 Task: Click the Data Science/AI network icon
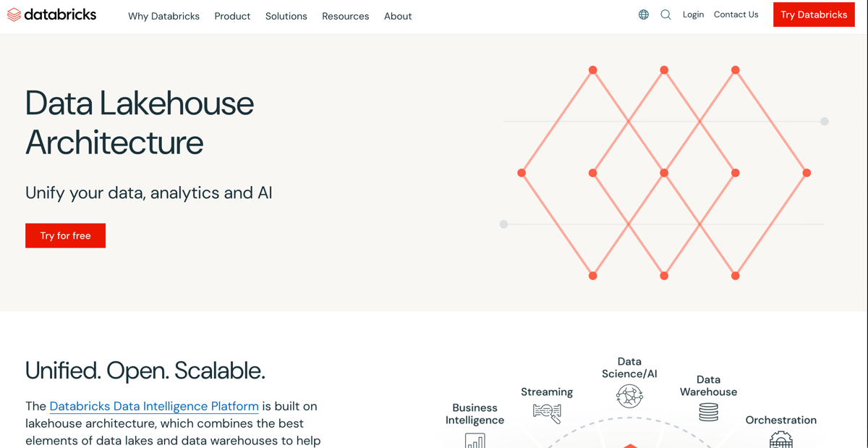(x=629, y=397)
